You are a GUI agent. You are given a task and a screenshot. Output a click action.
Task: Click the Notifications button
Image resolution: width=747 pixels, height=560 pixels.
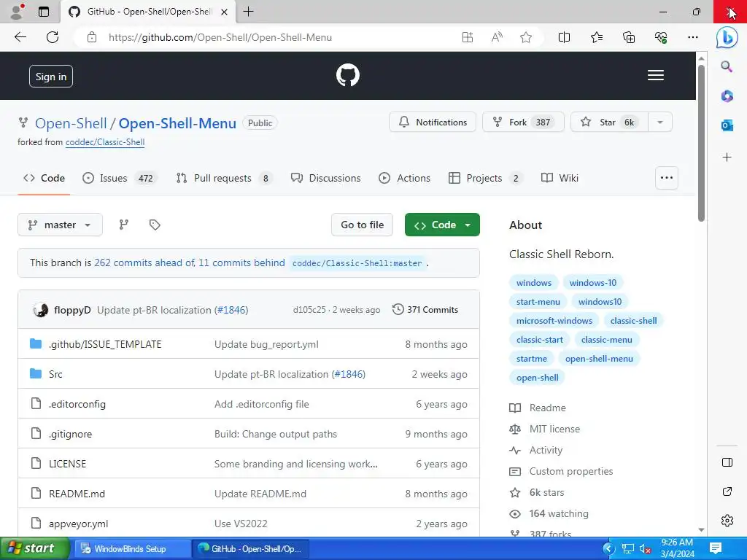click(x=433, y=122)
